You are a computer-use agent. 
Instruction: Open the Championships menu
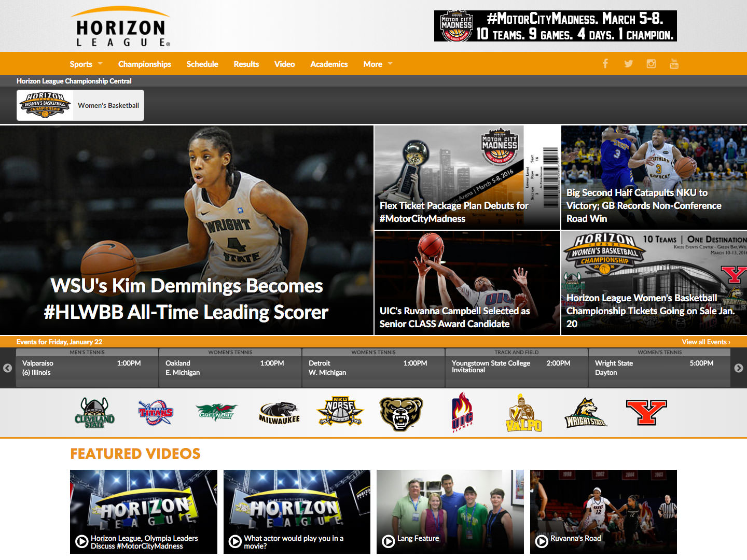[x=145, y=64]
